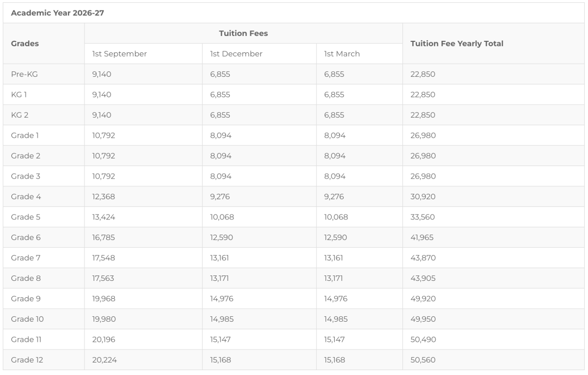Select Grade 5 December fee 10,068
The image size is (588, 375).
pos(222,217)
